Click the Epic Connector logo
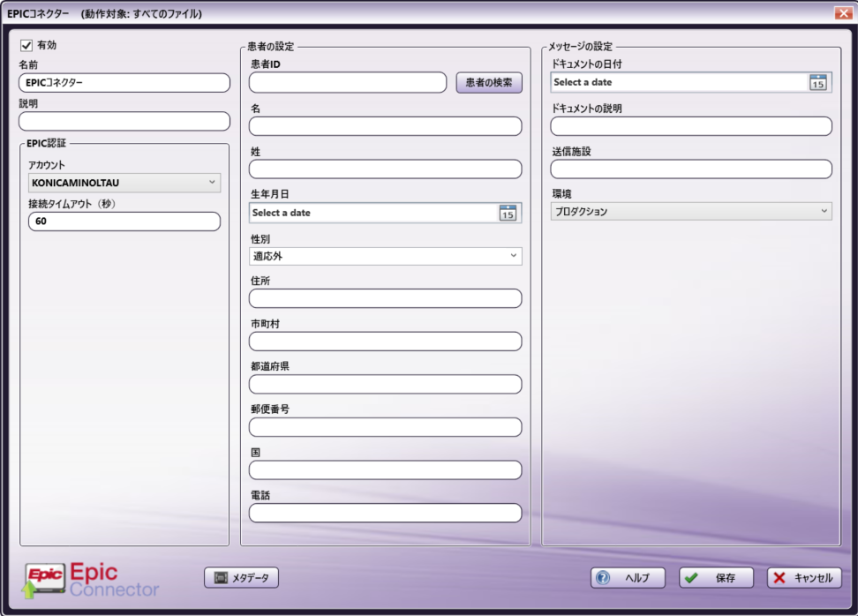Viewport: 858px width, 616px height. click(92, 581)
